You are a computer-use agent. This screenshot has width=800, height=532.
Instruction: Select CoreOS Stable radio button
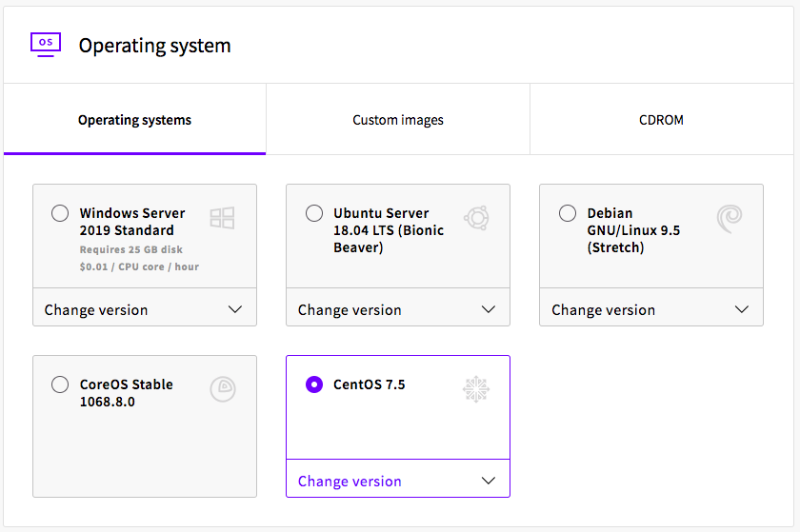click(60, 384)
